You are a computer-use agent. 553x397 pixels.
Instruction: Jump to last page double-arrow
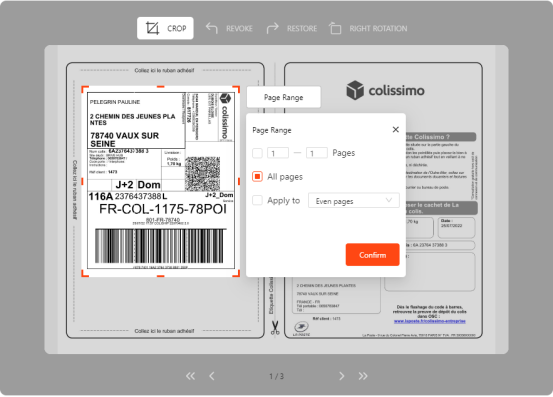coord(363,376)
